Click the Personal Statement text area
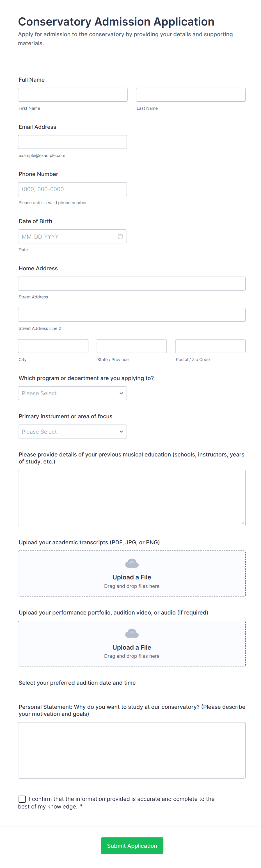Image resolution: width=261 pixels, height=868 pixels. click(132, 750)
